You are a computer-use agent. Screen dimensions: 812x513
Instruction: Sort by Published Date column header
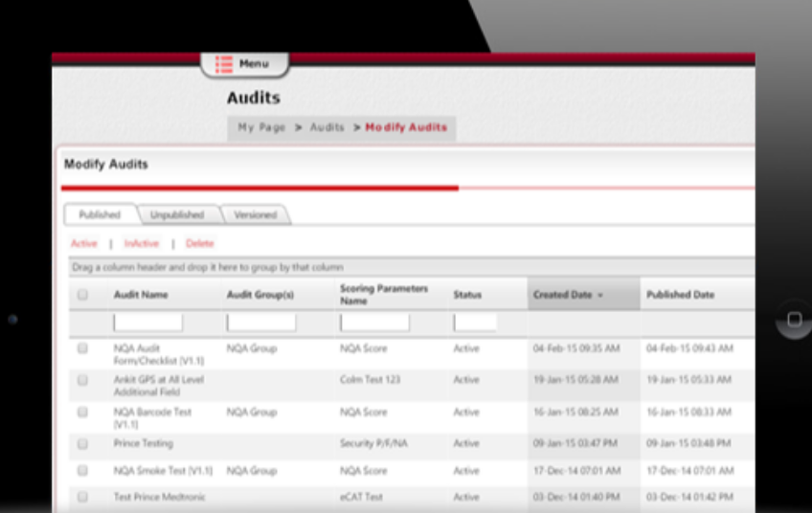[681, 295]
